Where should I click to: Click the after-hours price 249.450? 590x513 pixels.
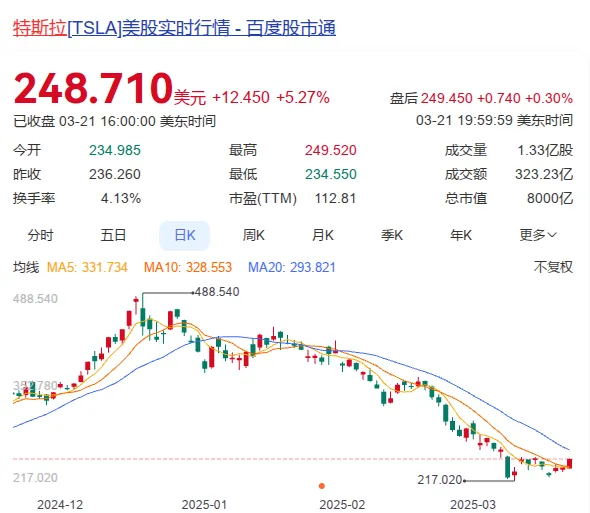[x=446, y=99]
